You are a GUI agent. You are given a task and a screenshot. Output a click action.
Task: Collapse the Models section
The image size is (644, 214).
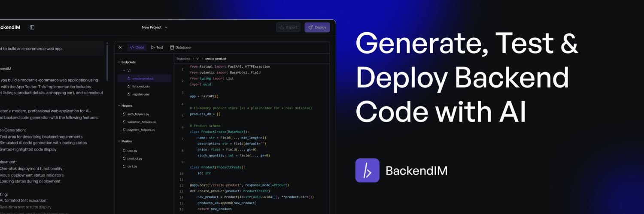pos(125,141)
